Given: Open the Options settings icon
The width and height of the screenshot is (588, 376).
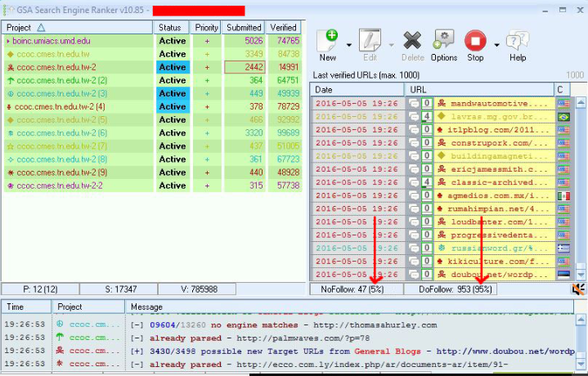Looking at the screenshot, I should 443,41.
